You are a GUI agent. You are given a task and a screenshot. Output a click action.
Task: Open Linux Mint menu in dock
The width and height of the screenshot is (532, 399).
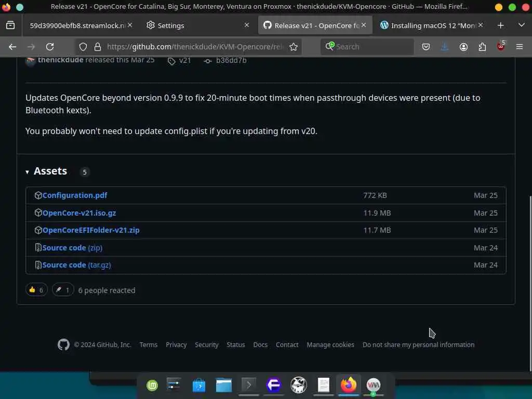point(152,385)
